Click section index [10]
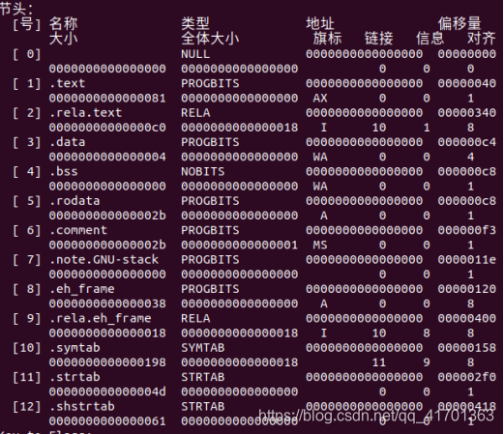 tap(27, 348)
